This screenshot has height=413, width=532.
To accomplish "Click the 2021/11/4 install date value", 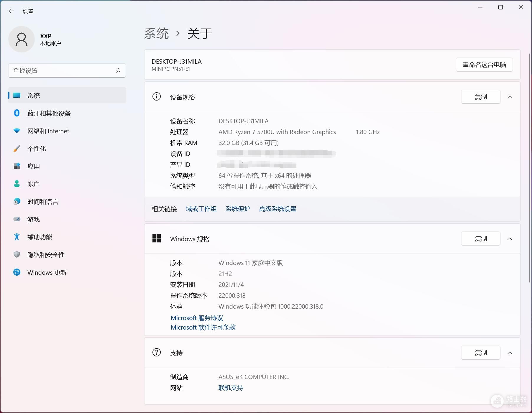I will tap(231, 284).
